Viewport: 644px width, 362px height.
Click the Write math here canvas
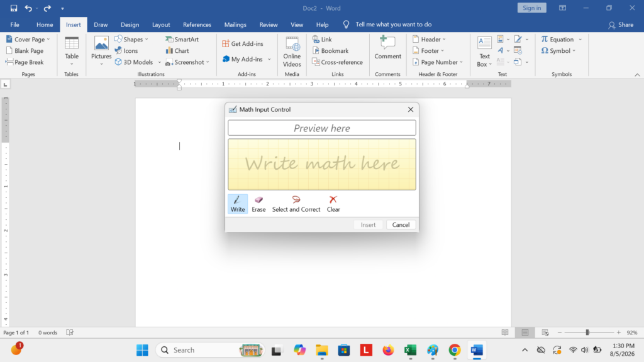321,164
